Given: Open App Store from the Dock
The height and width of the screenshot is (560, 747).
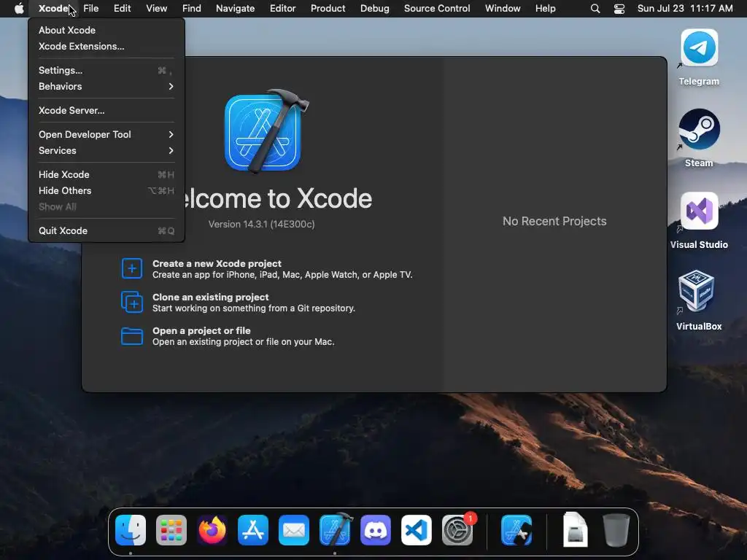Looking at the screenshot, I should (253, 529).
